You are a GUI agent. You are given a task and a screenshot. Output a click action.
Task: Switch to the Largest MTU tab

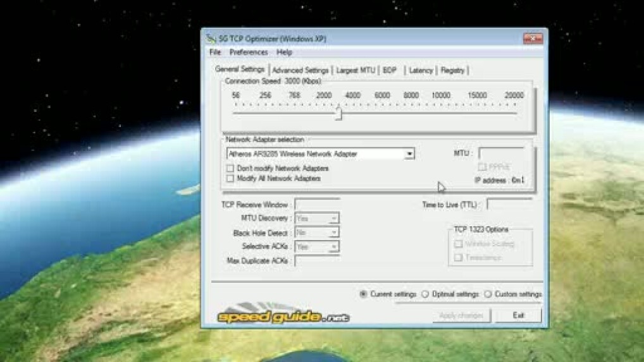click(x=355, y=71)
